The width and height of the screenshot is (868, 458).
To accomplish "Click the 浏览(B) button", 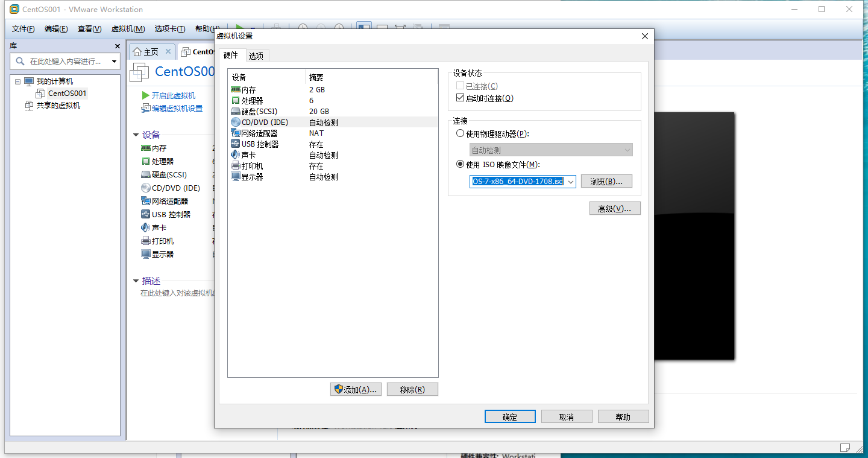I will 606,181.
